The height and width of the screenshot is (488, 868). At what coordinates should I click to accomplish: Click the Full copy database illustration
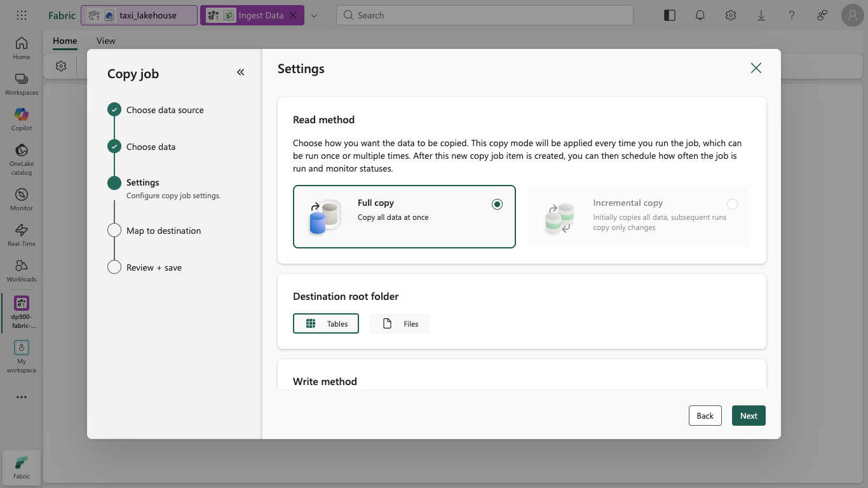(325, 217)
